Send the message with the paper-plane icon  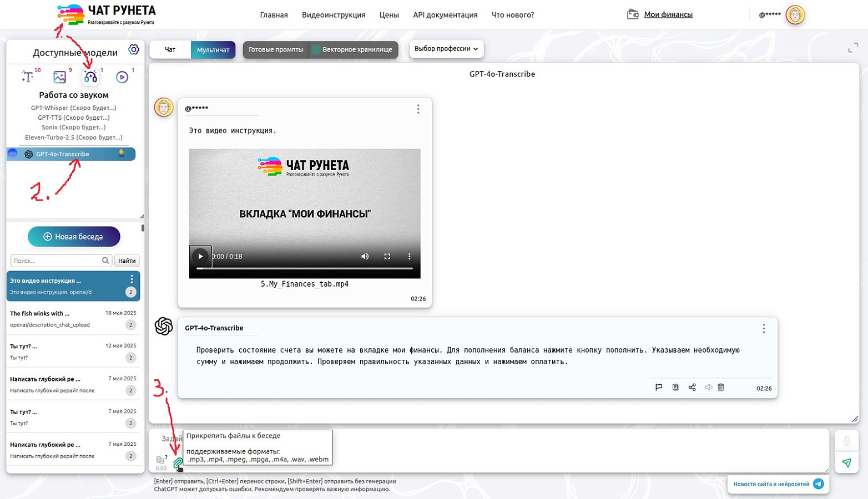coord(846,462)
